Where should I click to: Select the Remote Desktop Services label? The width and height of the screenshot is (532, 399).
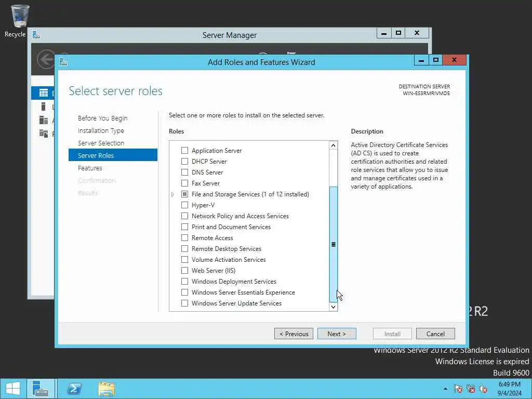(227, 249)
